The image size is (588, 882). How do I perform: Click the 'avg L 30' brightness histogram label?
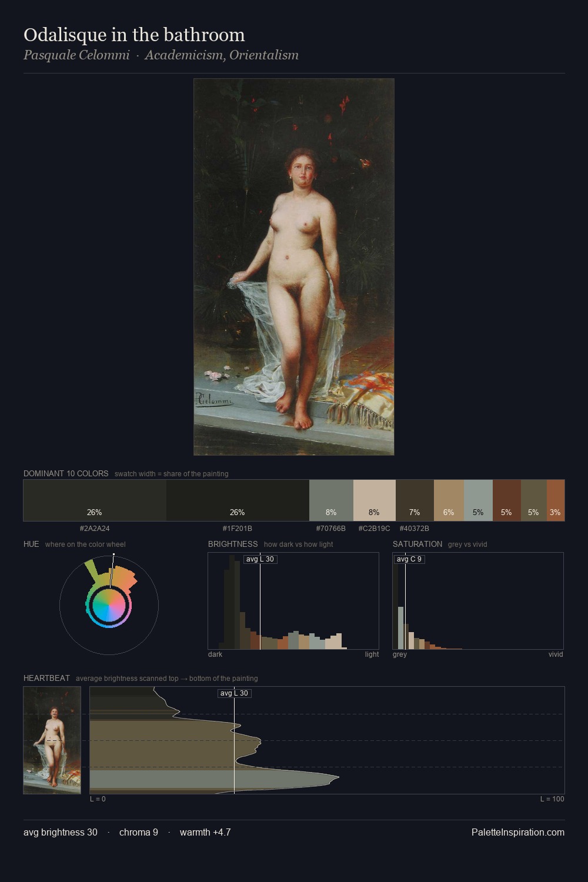pyautogui.click(x=260, y=559)
